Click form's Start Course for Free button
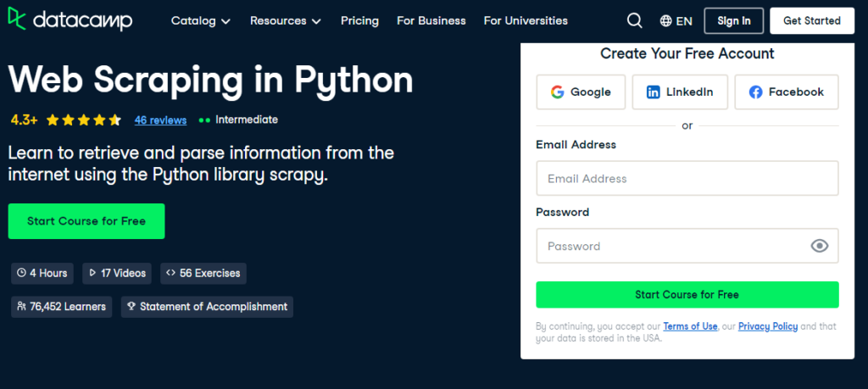This screenshot has width=868, height=389. [687, 294]
